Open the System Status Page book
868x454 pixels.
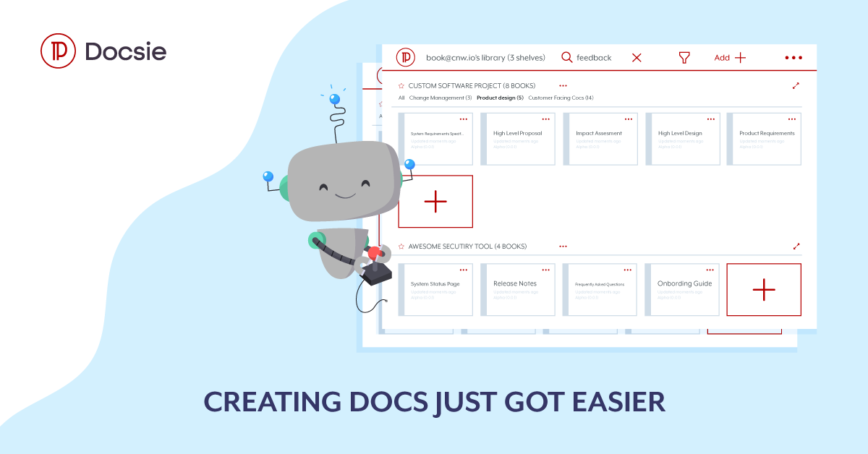coord(436,289)
